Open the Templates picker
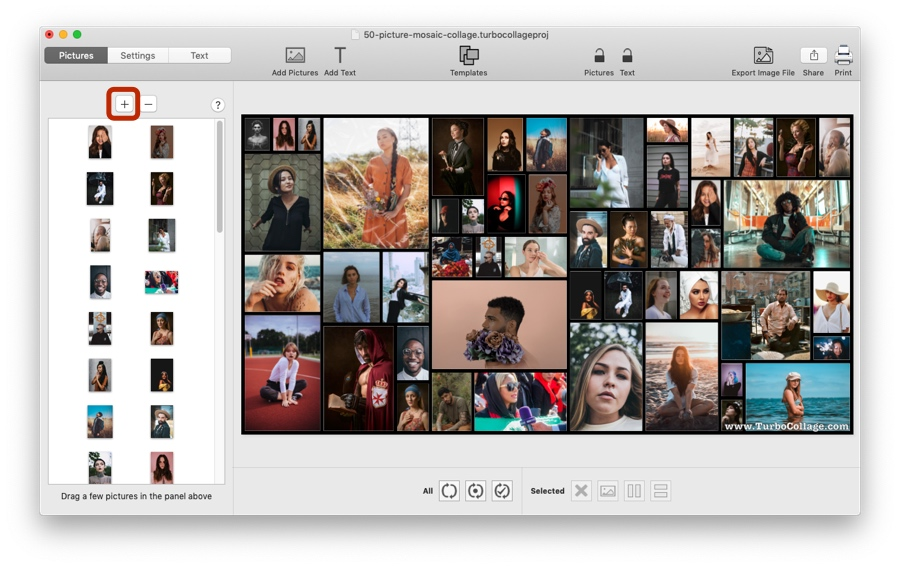The height and width of the screenshot is (567, 900). pos(468,56)
